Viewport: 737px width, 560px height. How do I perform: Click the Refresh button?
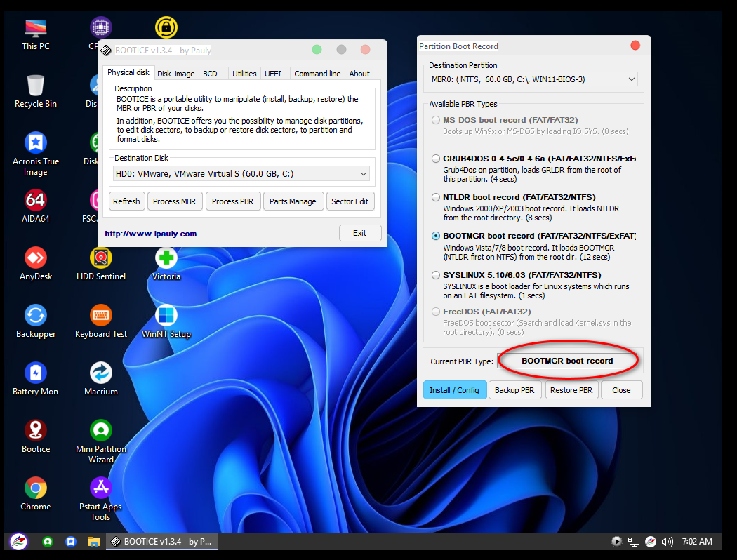(x=126, y=201)
